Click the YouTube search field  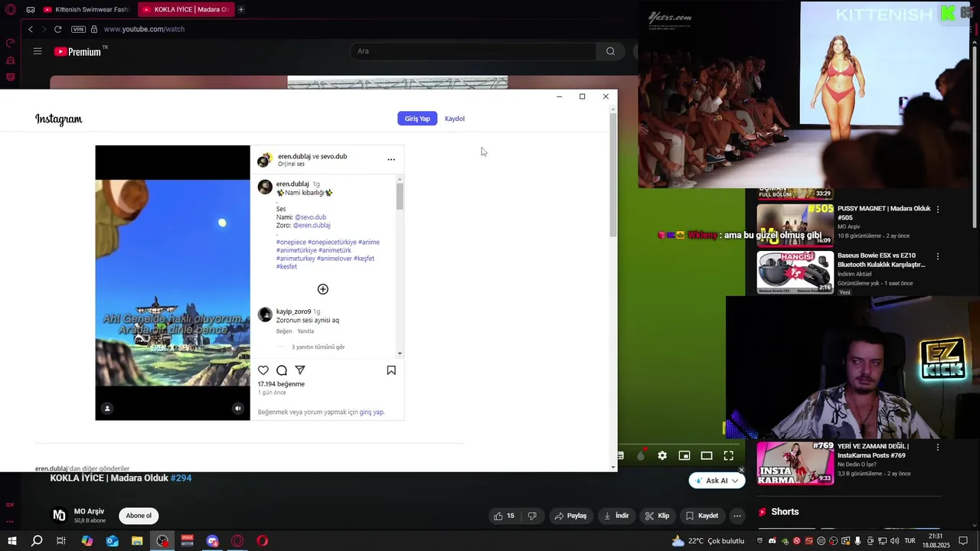click(473, 51)
